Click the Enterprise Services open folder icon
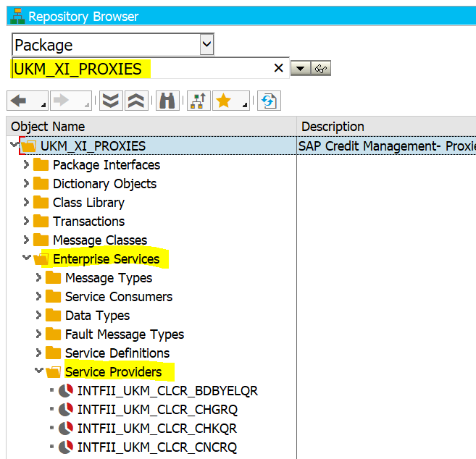Screen dimensions: 476x459 tap(41, 259)
